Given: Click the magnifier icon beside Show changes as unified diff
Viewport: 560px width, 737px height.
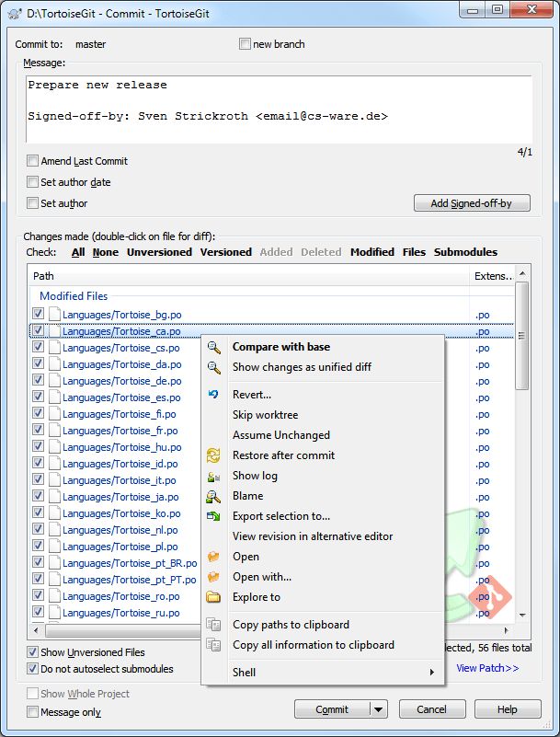Looking at the screenshot, I should [x=213, y=367].
